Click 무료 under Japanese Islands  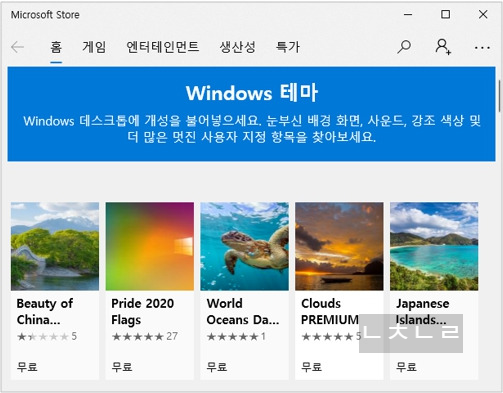(x=406, y=367)
